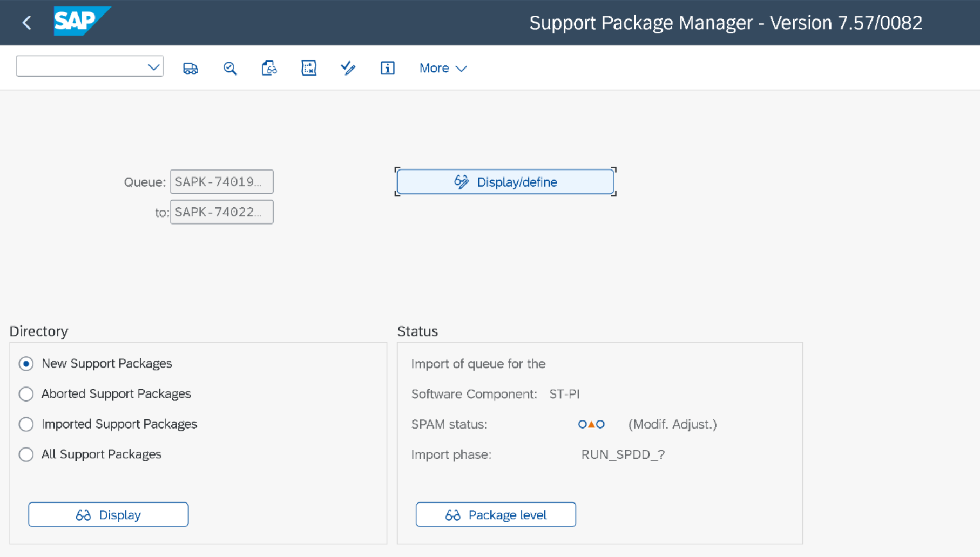The width and height of the screenshot is (980, 557).
Task: Click the SPAM status traffic light indicator
Action: [x=591, y=424]
